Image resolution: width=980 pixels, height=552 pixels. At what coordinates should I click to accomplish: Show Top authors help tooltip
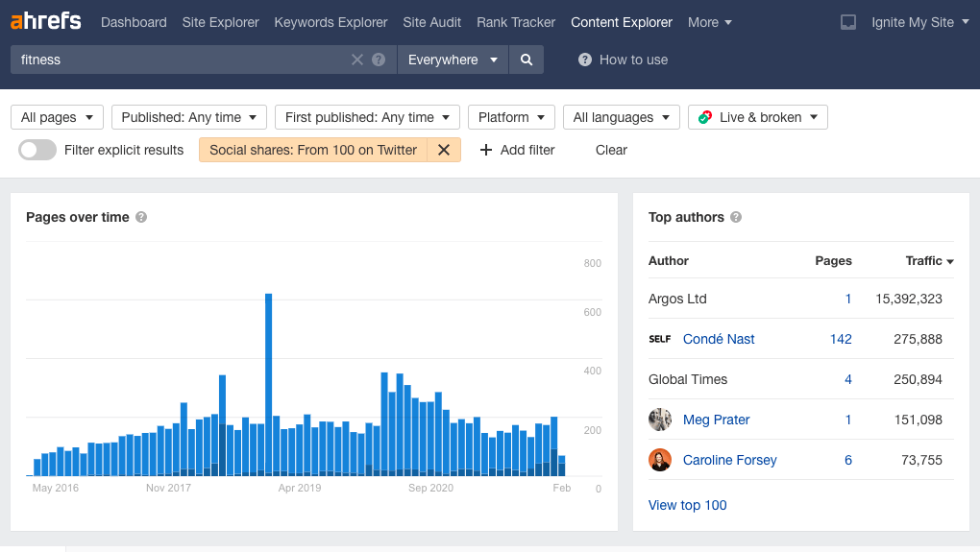(736, 217)
